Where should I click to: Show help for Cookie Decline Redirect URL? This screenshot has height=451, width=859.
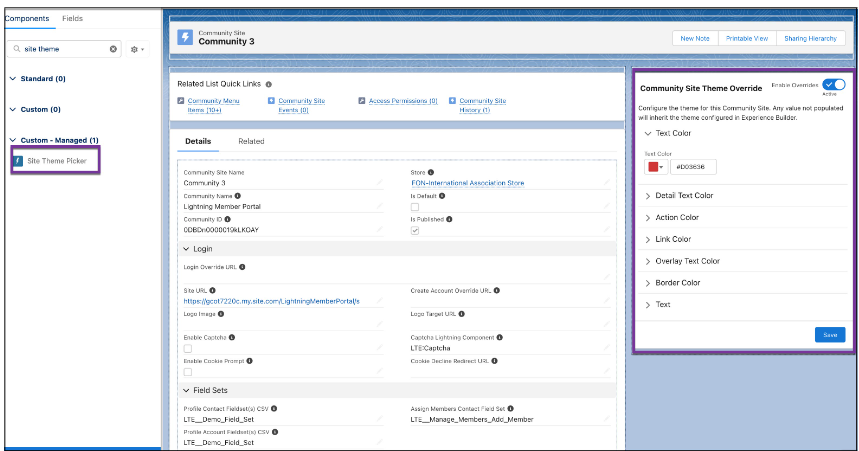pyautogui.click(x=494, y=361)
